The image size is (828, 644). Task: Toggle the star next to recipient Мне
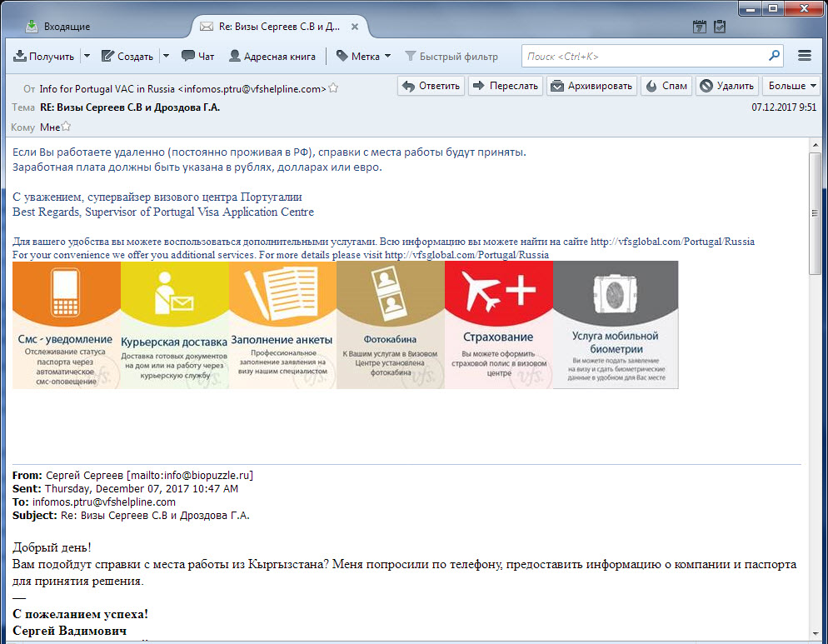67,127
